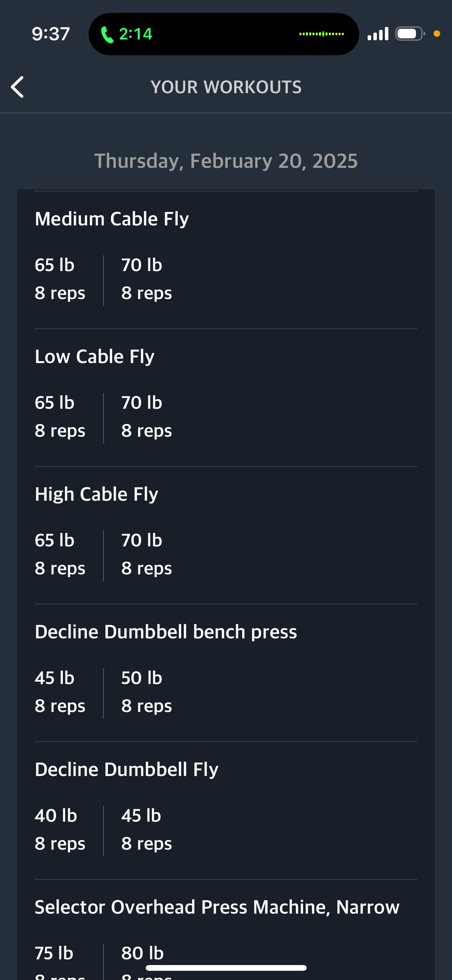Tap the green phone icon

(107, 35)
